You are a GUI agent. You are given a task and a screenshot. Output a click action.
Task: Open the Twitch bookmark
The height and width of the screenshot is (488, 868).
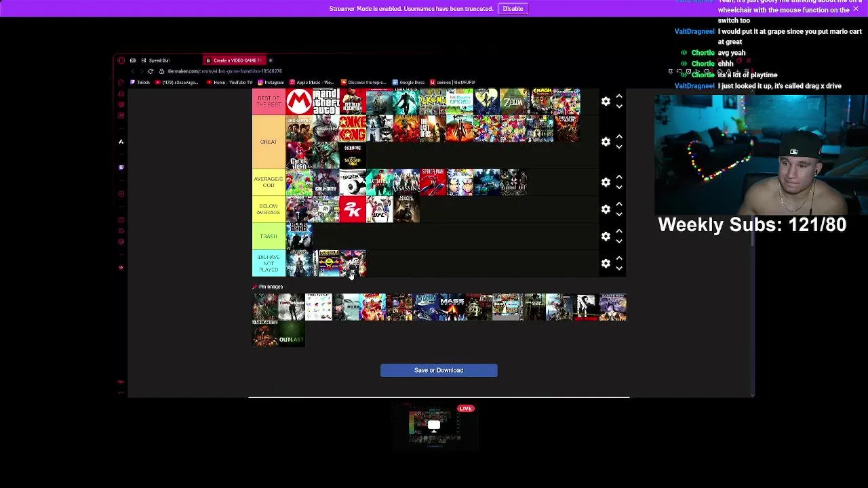[x=140, y=83]
